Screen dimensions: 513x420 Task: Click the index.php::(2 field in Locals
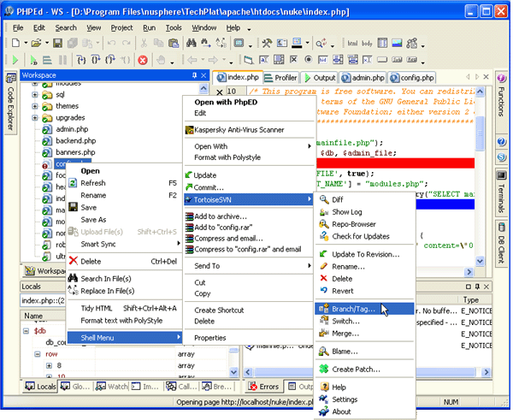click(44, 300)
